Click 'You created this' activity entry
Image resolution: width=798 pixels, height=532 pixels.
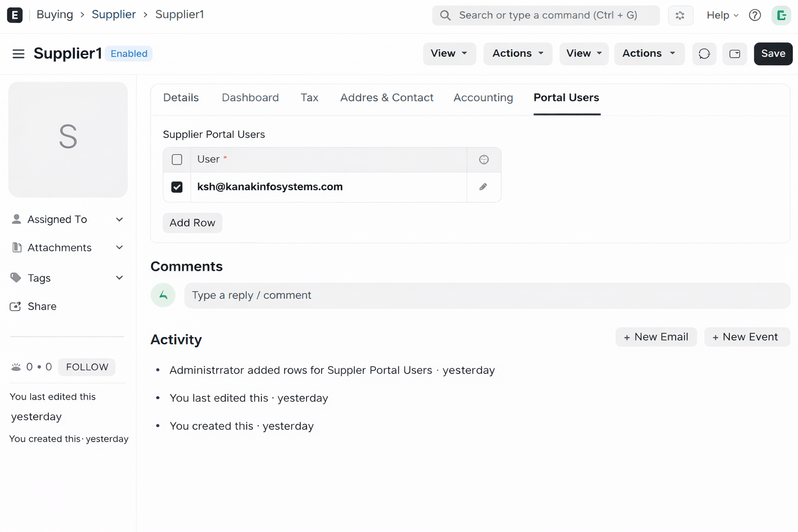[x=242, y=427]
